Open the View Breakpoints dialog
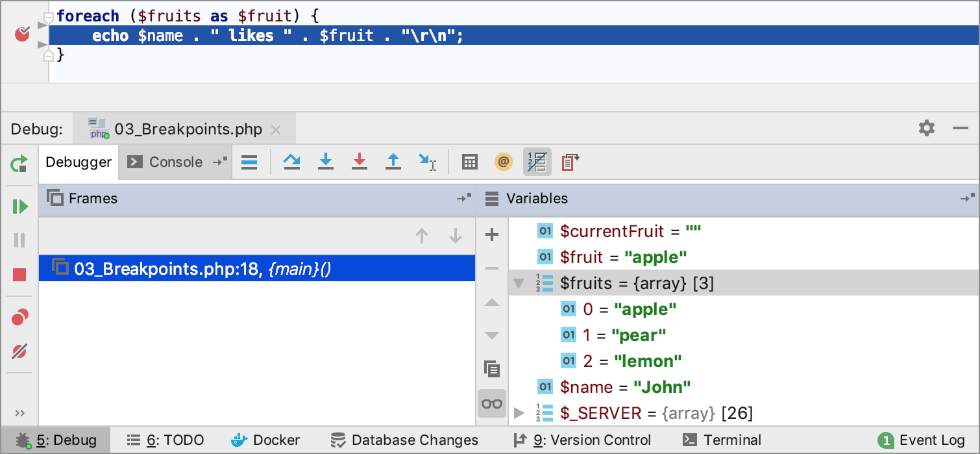 click(19, 318)
